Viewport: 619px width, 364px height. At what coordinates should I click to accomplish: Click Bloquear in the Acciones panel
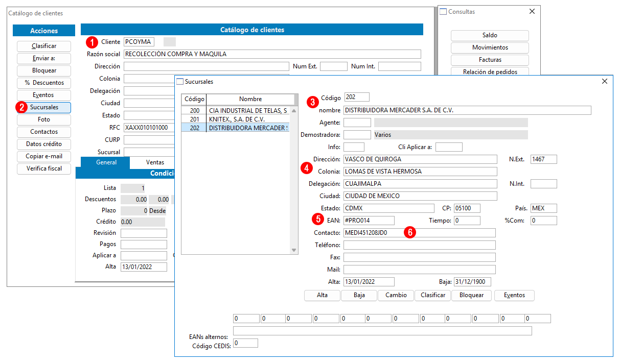point(44,70)
